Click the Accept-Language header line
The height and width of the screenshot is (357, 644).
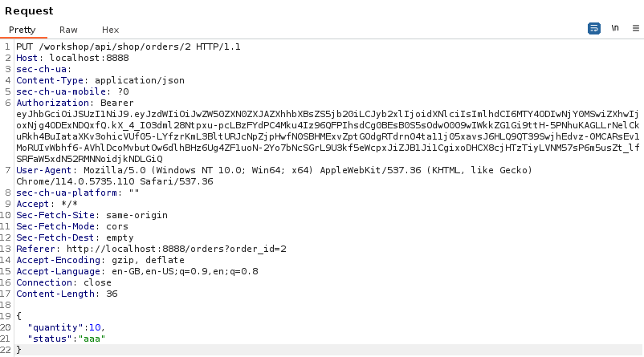(x=137, y=271)
